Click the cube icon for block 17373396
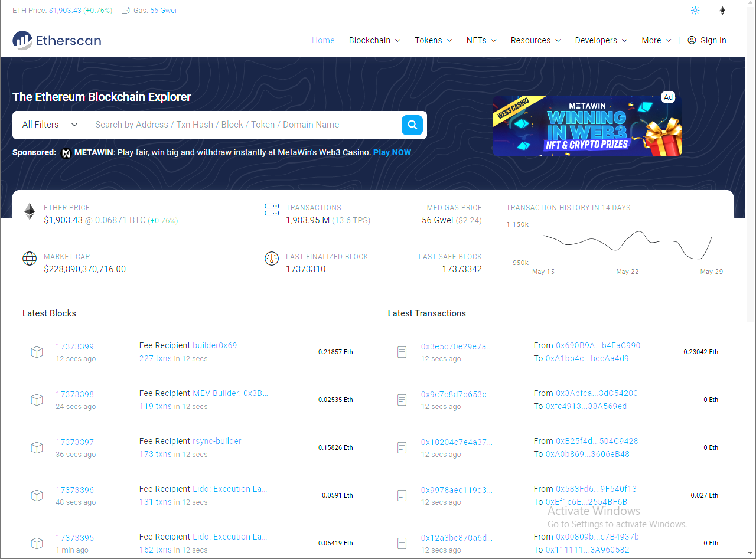Image resolution: width=756 pixels, height=559 pixels. pyautogui.click(x=37, y=495)
